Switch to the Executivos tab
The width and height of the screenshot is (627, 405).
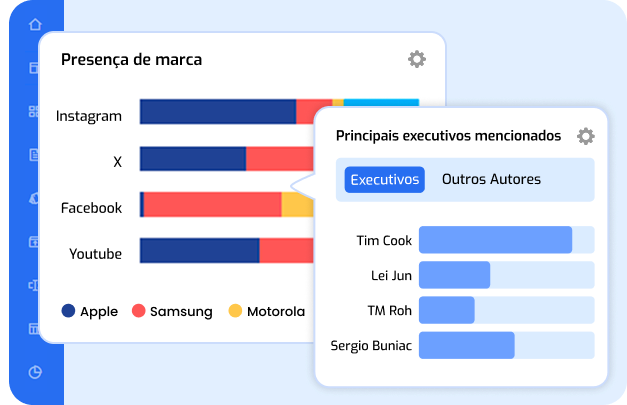(x=385, y=179)
